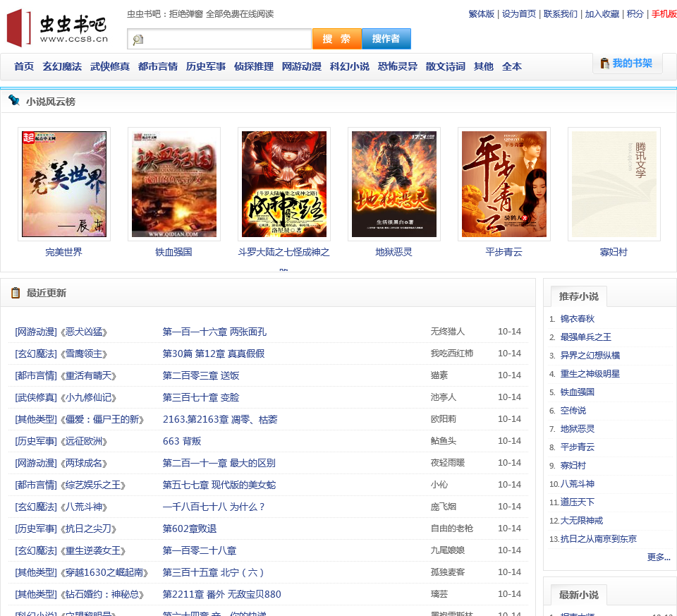The width and height of the screenshot is (677, 616).
Task: Open 重生之神级明星 in recommended list
Action: [x=590, y=374]
